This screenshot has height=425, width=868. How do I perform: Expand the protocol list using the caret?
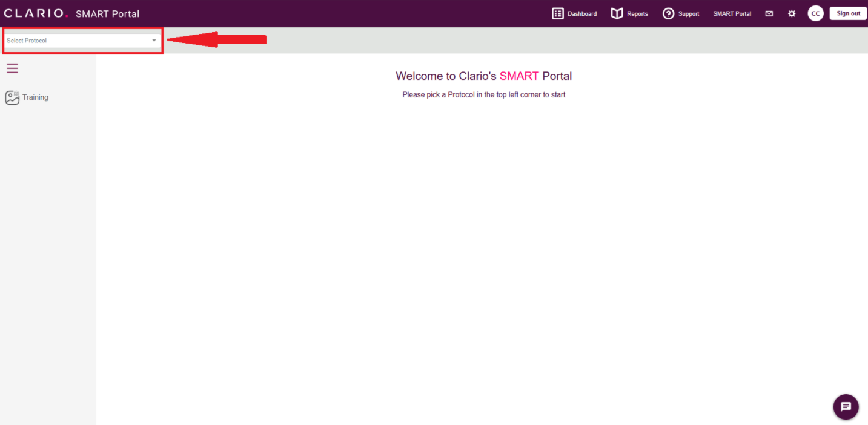pos(153,40)
